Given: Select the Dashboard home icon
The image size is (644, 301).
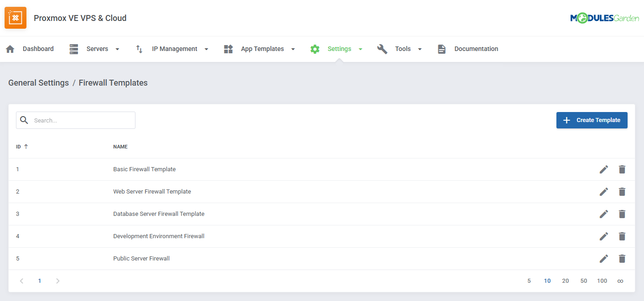Looking at the screenshot, I should (10, 48).
